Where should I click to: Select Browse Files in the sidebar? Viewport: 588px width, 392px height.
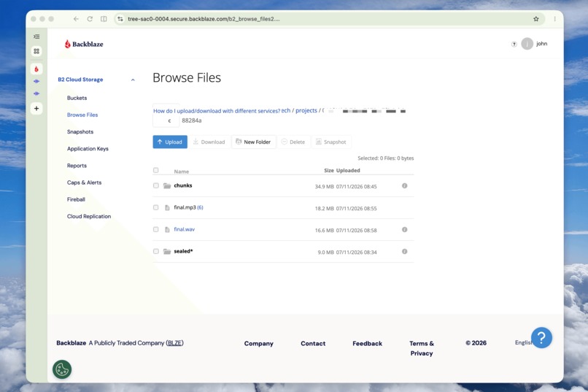pos(82,115)
